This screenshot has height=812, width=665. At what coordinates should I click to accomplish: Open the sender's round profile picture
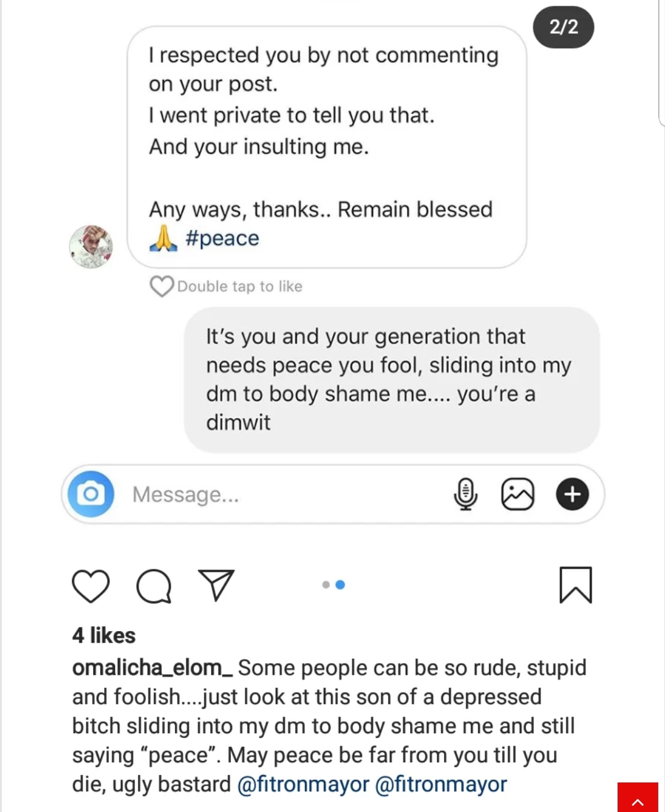pos(91,246)
